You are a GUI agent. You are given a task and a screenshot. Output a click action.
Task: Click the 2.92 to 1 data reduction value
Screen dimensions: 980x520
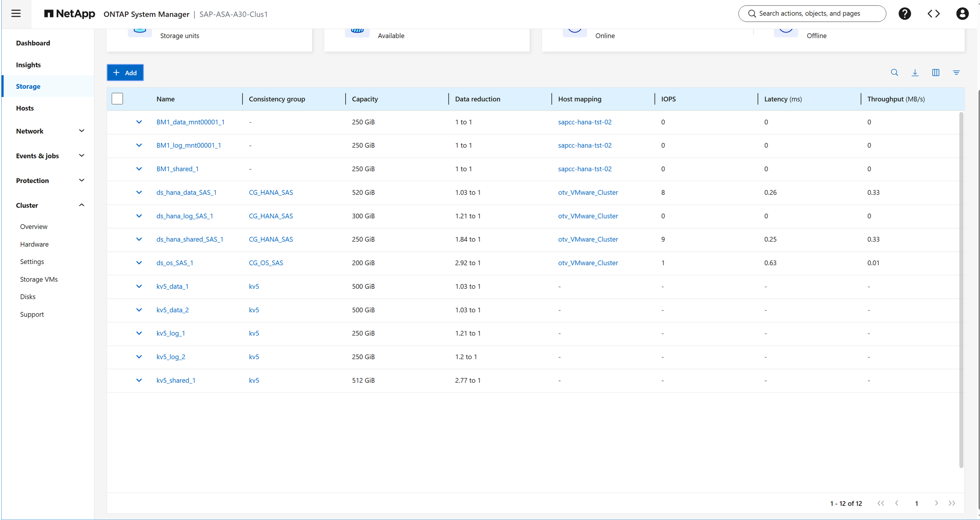tap(468, 263)
